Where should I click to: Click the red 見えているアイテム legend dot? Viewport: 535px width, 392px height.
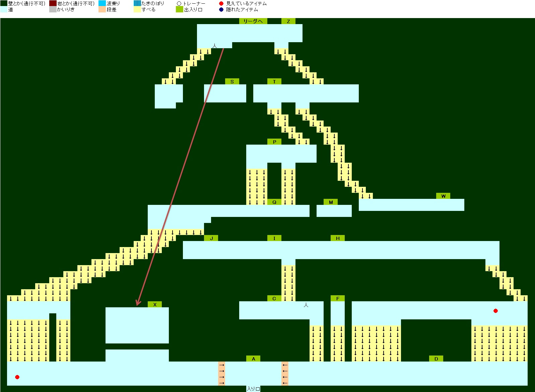[x=221, y=3]
